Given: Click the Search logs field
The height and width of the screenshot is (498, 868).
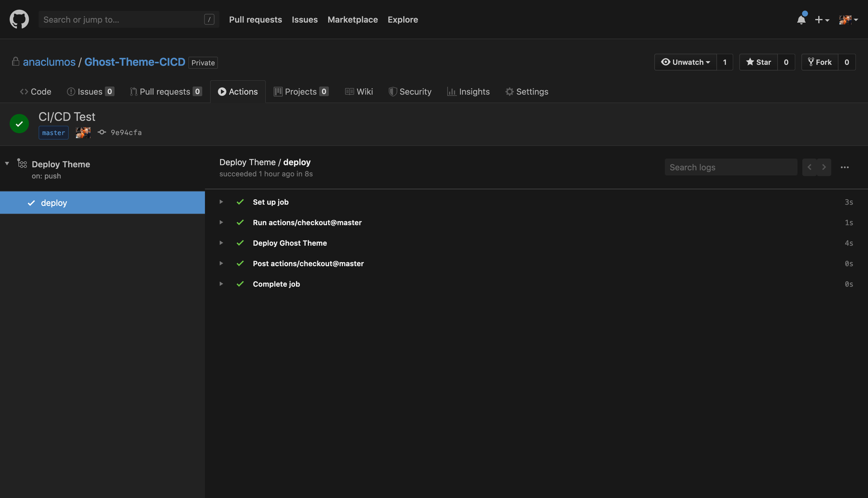Looking at the screenshot, I should coord(731,167).
